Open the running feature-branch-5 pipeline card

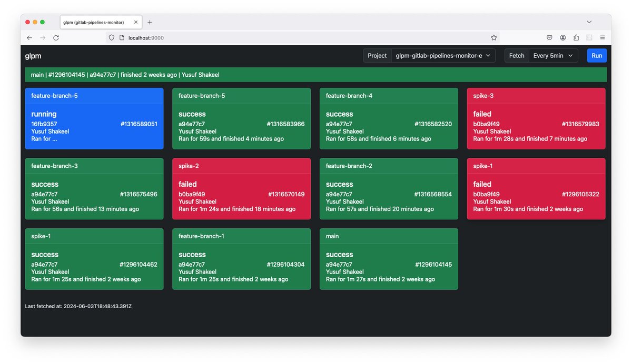point(94,118)
